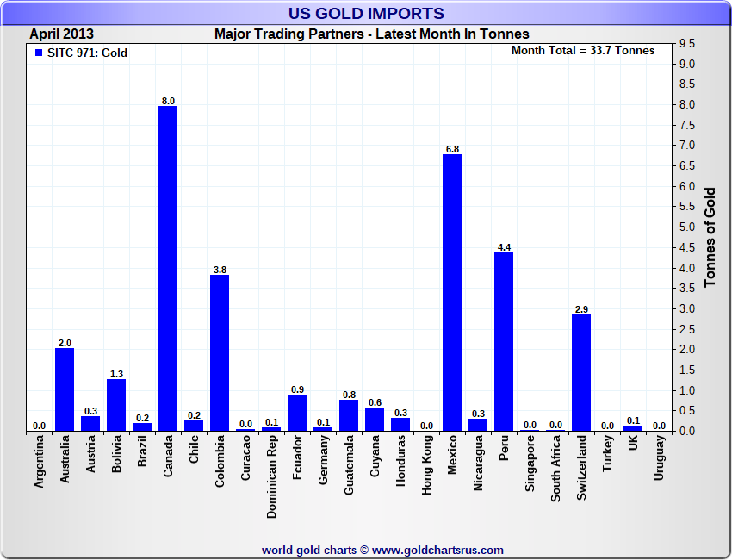Click the Curacao axis label

(x=245, y=457)
